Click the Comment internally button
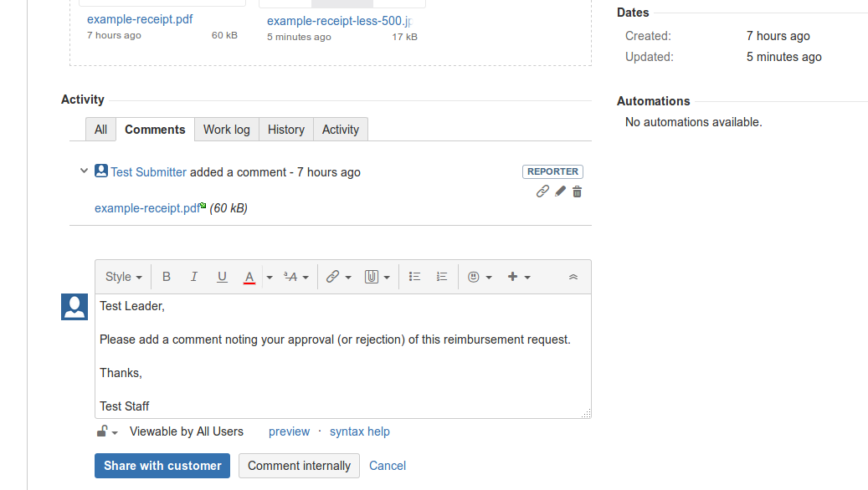 tap(299, 466)
